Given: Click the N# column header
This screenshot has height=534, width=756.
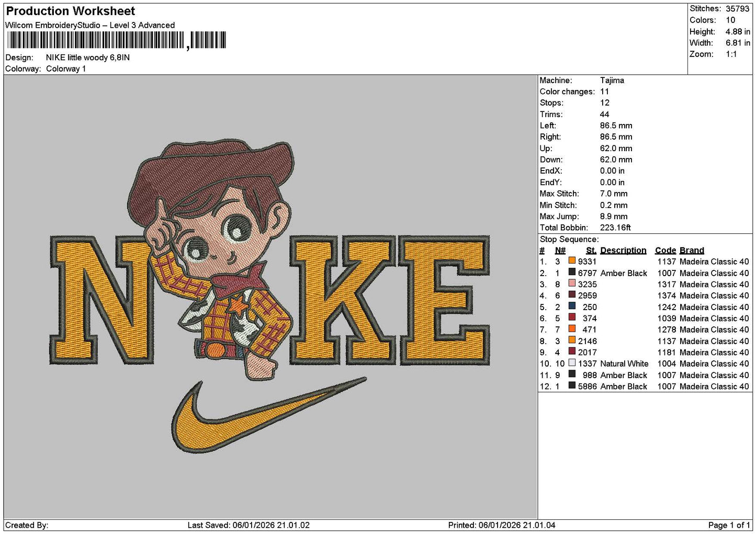Looking at the screenshot, I should pos(560,251).
